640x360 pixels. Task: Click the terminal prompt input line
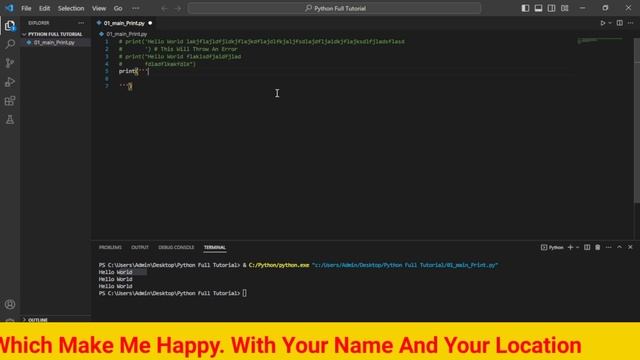[x=173, y=293]
